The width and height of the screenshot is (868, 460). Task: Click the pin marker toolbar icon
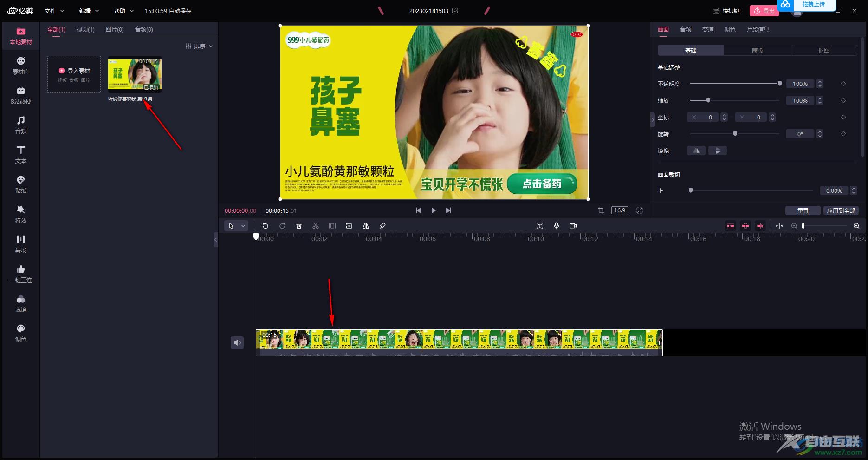coord(382,226)
